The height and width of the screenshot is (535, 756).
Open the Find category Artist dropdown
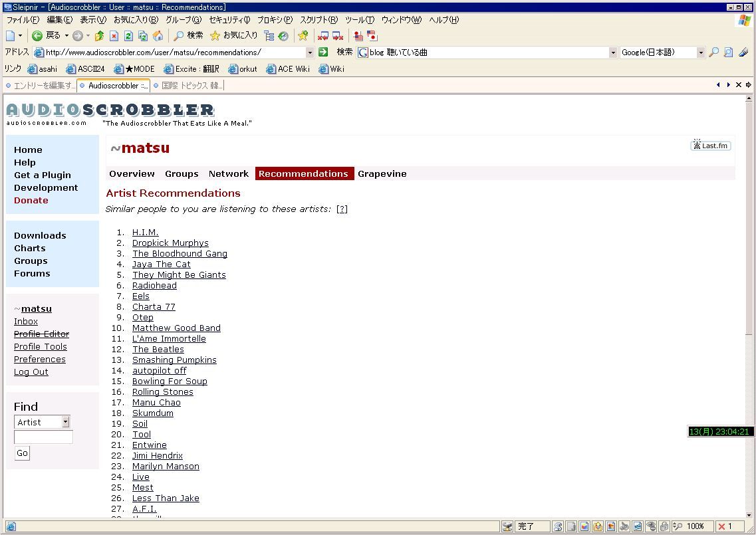(65, 422)
